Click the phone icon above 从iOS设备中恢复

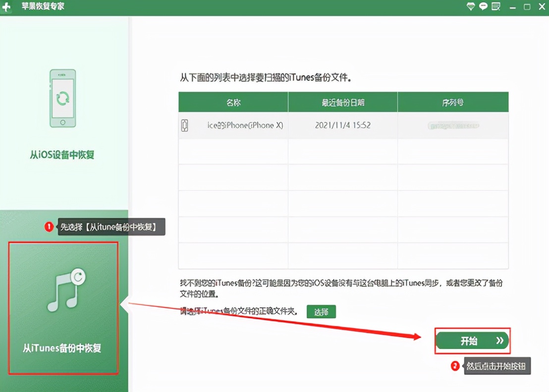click(x=62, y=98)
